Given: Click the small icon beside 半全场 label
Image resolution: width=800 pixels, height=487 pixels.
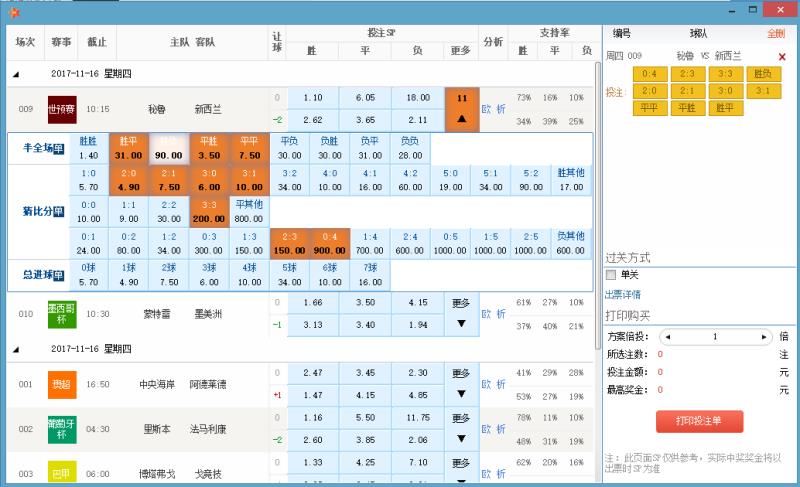Looking at the screenshot, I should click(x=59, y=149).
